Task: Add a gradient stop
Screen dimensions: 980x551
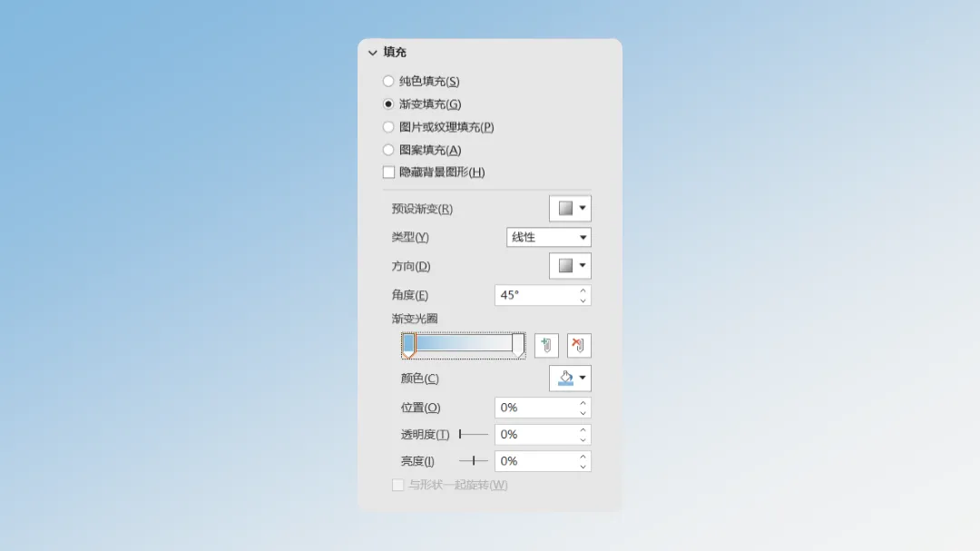Action: tap(546, 345)
